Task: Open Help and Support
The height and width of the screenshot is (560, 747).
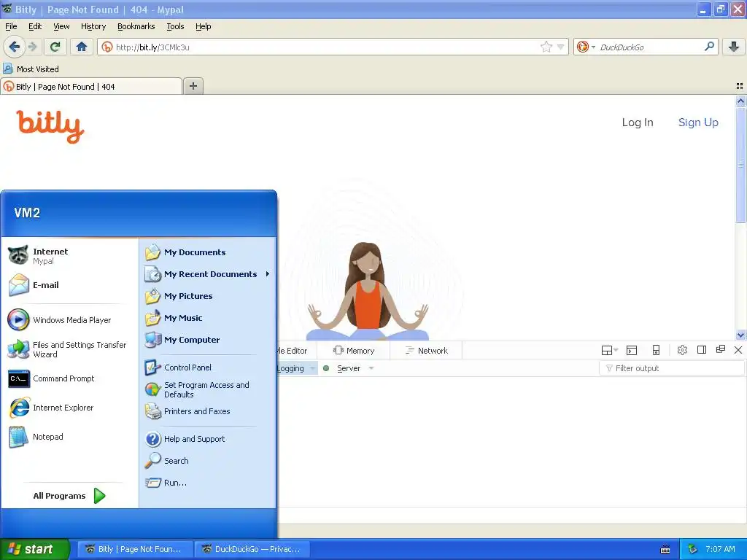Action: pyautogui.click(x=194, y=438)
